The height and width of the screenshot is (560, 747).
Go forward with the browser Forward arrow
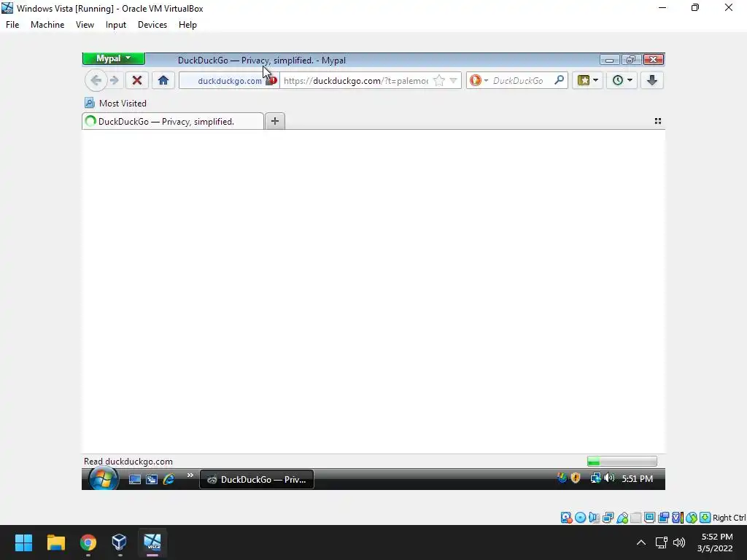114,80
